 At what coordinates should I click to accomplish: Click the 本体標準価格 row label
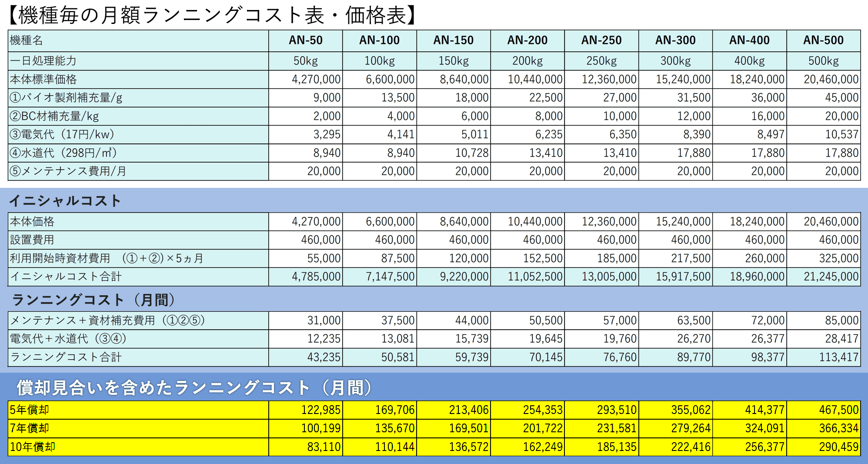tap(138, 80)
